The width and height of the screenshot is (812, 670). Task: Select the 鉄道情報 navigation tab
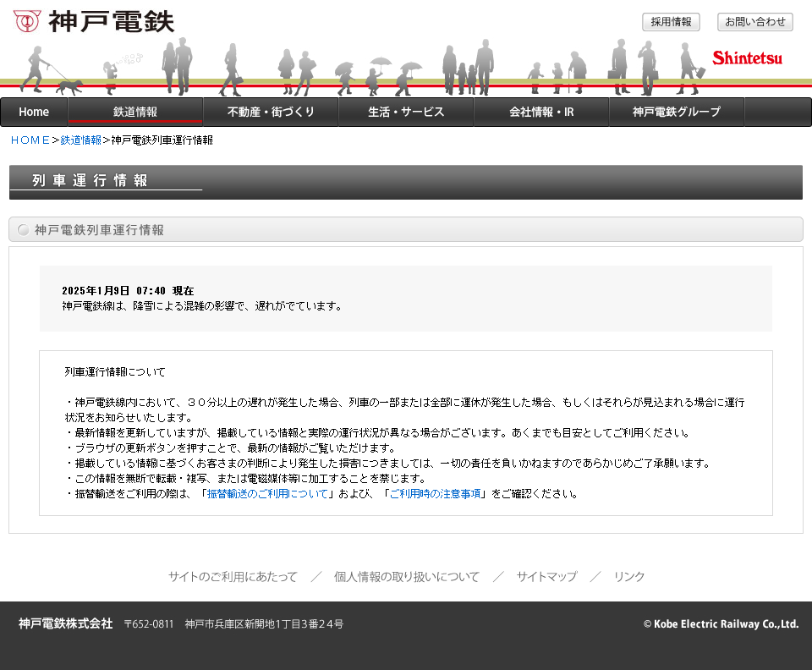tap(135, 112)
